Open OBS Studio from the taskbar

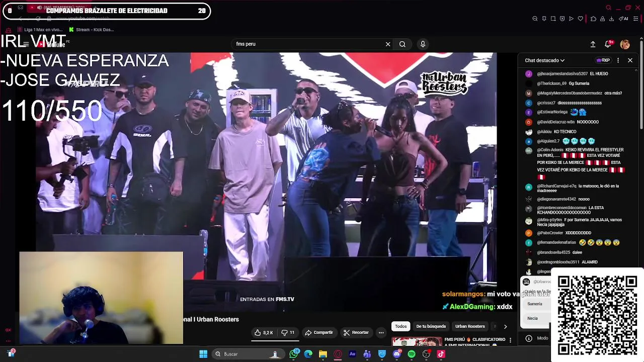pos(426,354)
